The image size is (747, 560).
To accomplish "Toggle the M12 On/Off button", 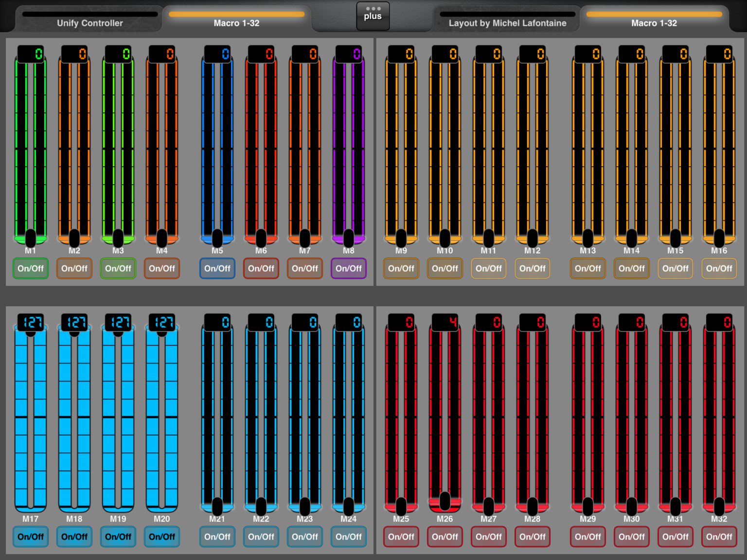I will click(x=533, y=268).
